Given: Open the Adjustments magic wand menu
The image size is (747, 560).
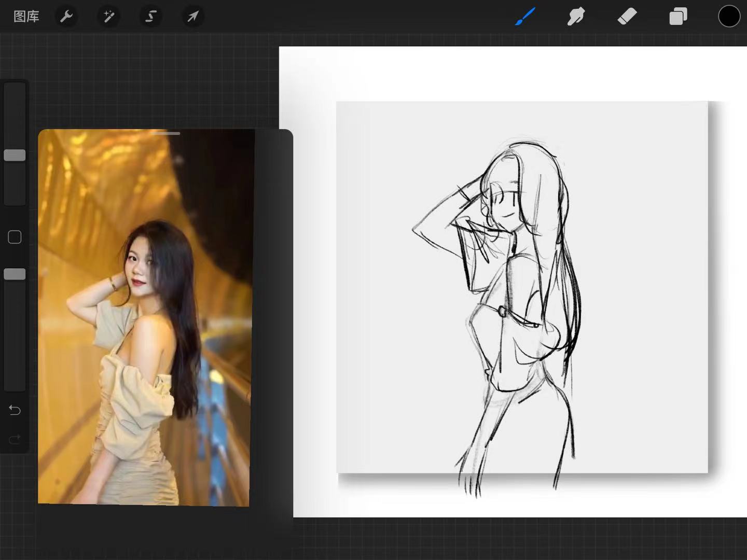Looking at the screenshot, I should (x=108, y=17).
